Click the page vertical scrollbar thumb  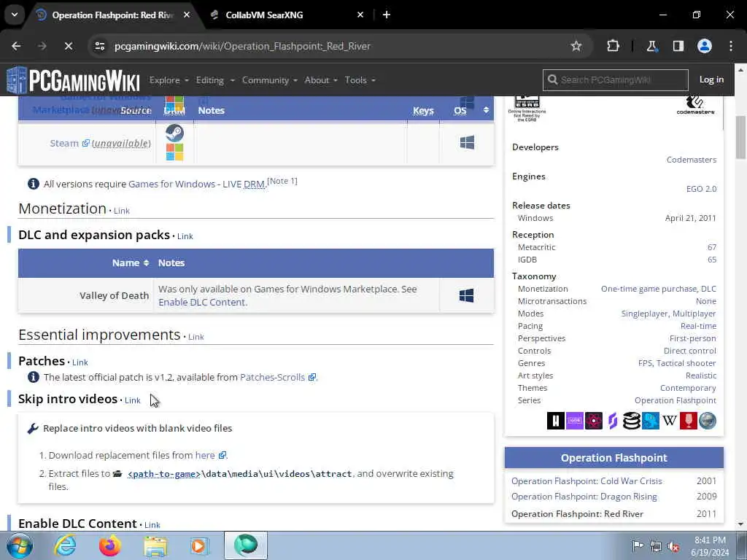tap(741, 137)
